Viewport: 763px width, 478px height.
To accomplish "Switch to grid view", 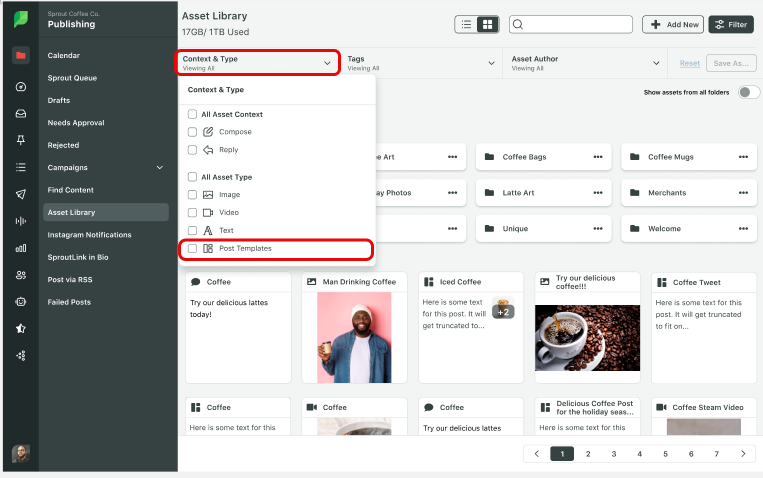I will pyautogui.click(x=488, y=24).
